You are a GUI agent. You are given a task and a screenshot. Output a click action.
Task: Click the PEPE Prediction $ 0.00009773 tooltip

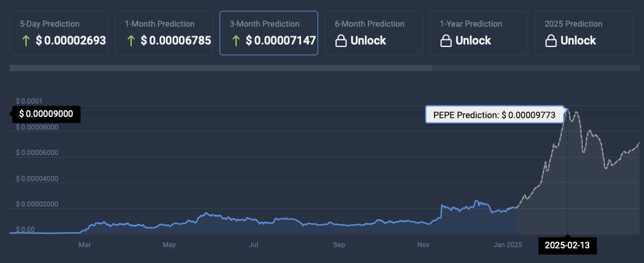(494, 115)
